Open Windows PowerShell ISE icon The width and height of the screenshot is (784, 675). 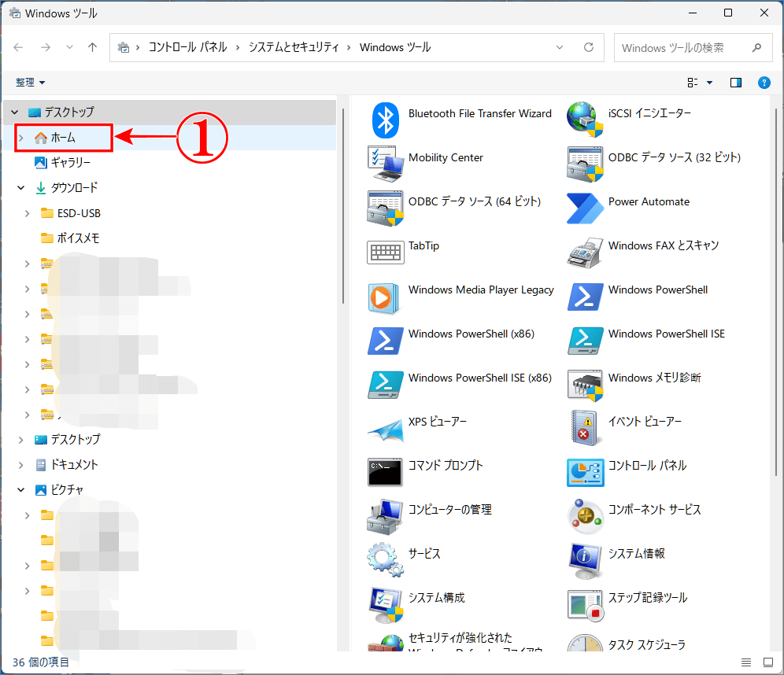585,340
